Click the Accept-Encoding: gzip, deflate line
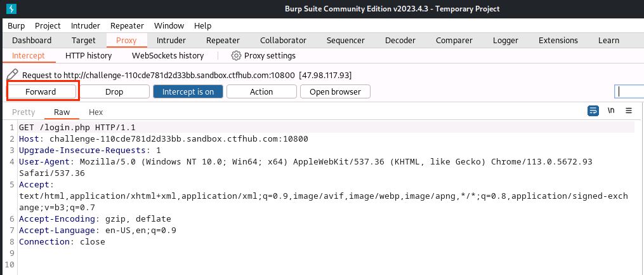Screen dimensions: 644x275 point(95,218)
